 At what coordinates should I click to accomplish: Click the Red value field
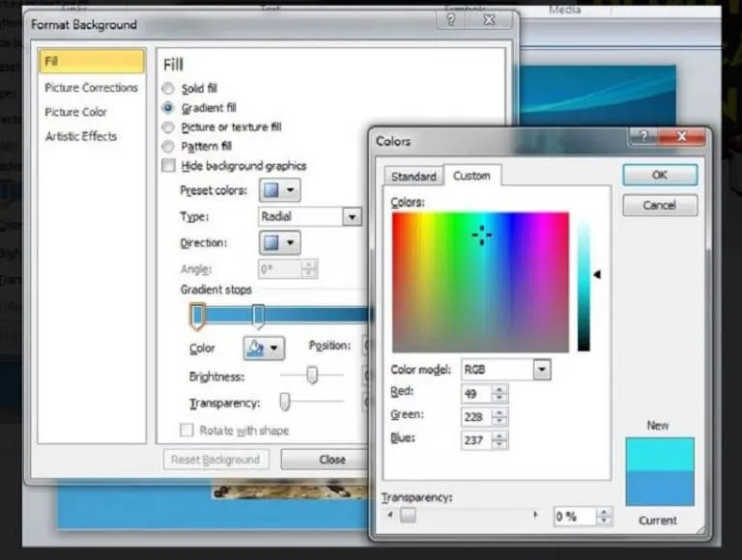click(x=476, y=393)
